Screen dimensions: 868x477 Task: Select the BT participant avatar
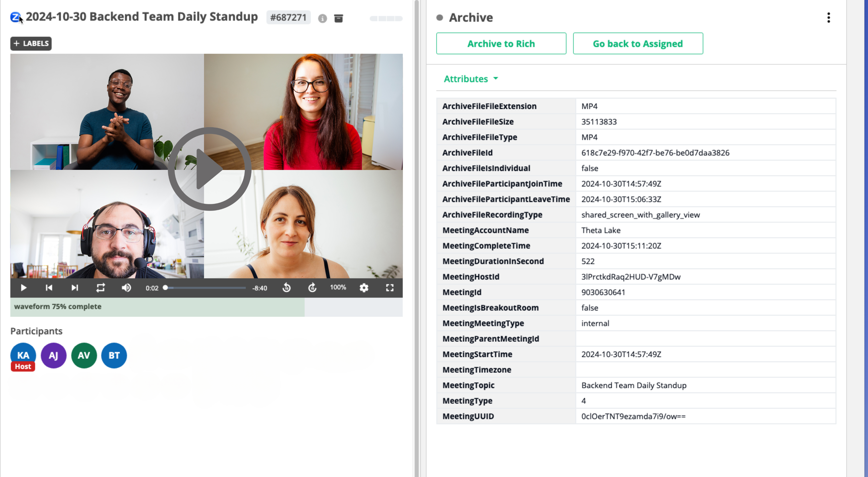[x=114, y=355]
